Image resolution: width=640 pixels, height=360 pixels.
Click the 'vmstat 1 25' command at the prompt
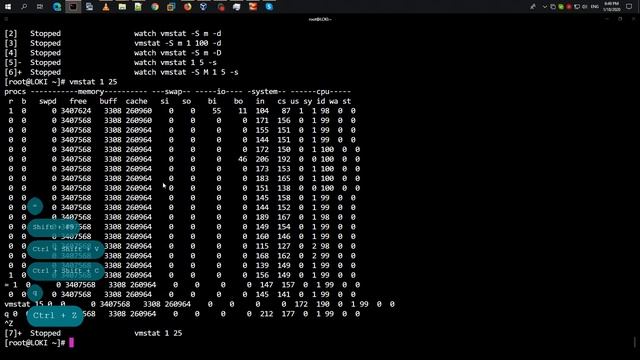click(x=93, y=82)
